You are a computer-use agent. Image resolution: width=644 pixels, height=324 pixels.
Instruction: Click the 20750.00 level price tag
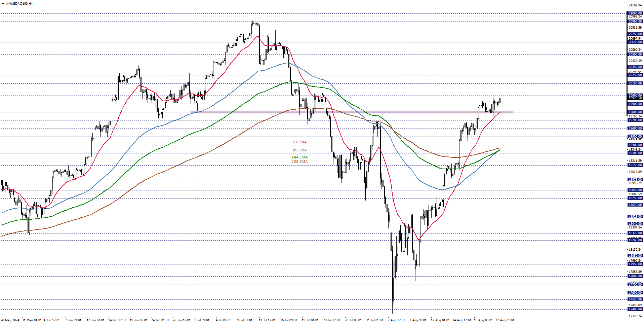click(635, 34)
